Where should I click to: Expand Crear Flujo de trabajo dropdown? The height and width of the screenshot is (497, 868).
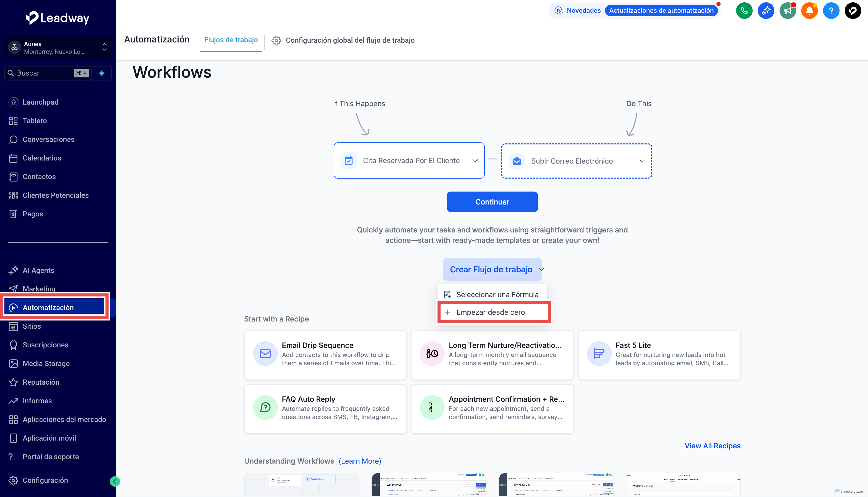[492, 269]
